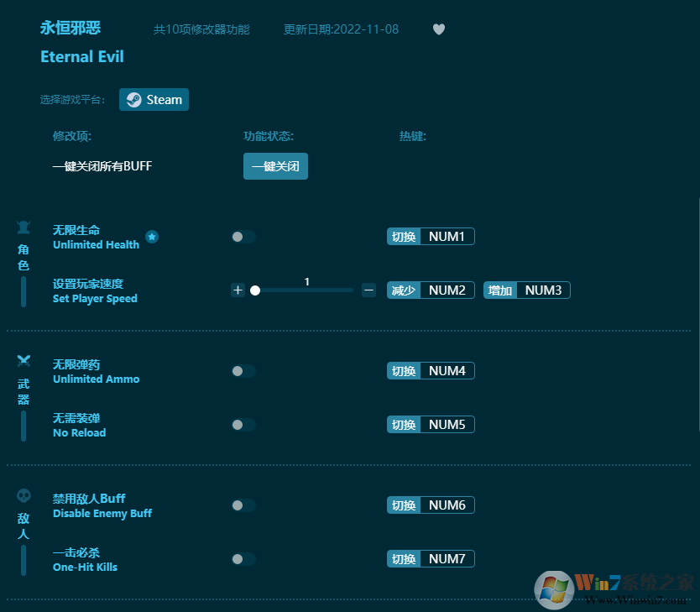Click the minus button on player speed
This screenshot has width=700, height=612.
point(368,290)
